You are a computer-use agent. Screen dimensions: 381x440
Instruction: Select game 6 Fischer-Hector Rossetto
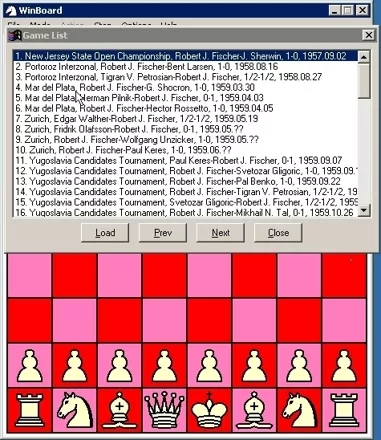(x=186, y=108)
